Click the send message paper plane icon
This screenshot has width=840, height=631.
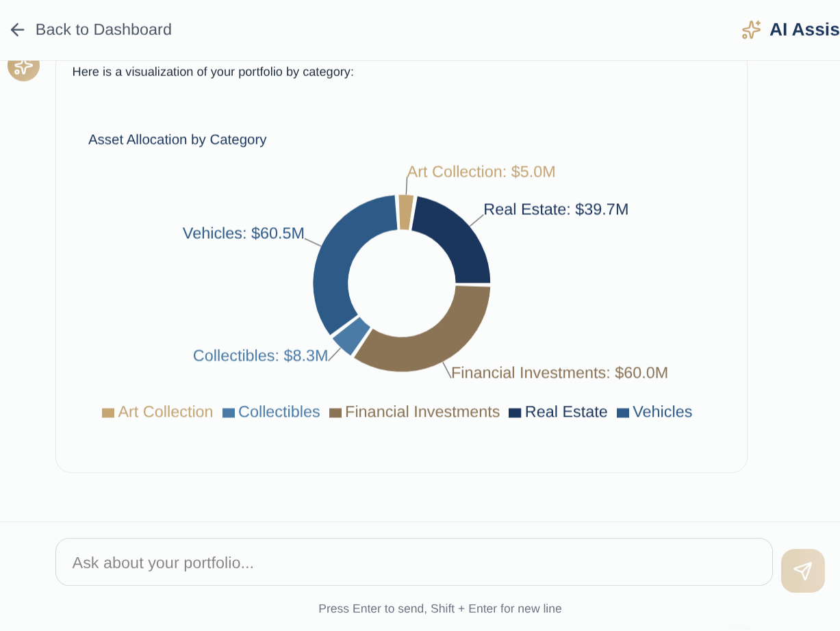(802, 570)
